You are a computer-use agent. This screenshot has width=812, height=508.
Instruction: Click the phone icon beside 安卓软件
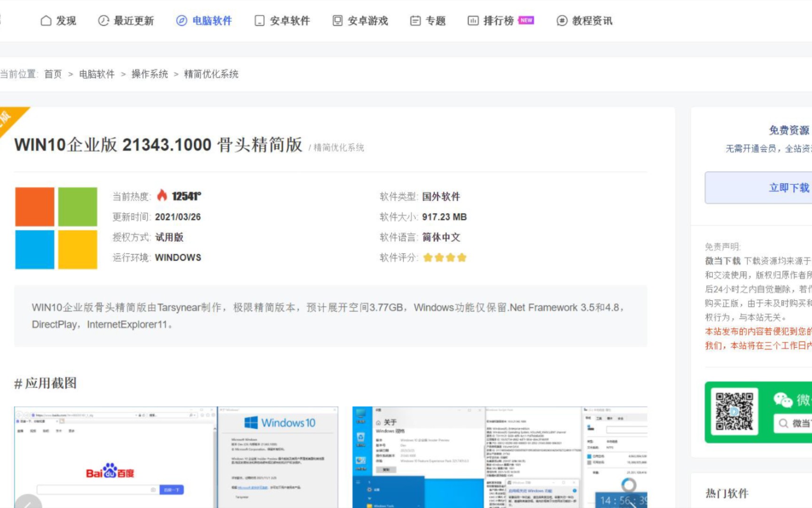coord(259,21)
